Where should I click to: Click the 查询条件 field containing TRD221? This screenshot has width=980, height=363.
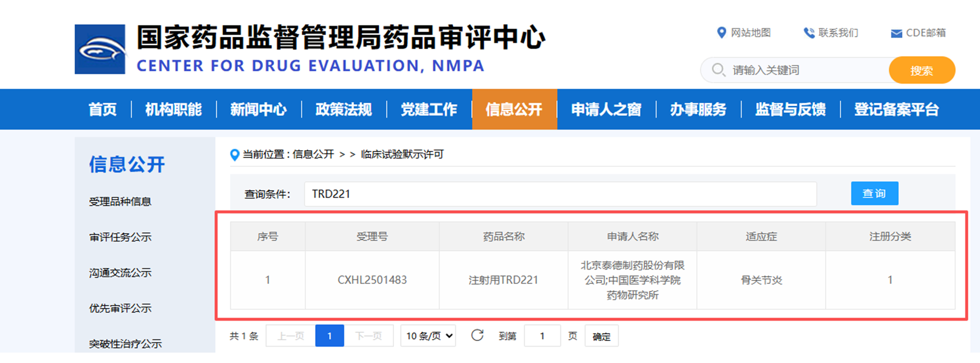560,194
